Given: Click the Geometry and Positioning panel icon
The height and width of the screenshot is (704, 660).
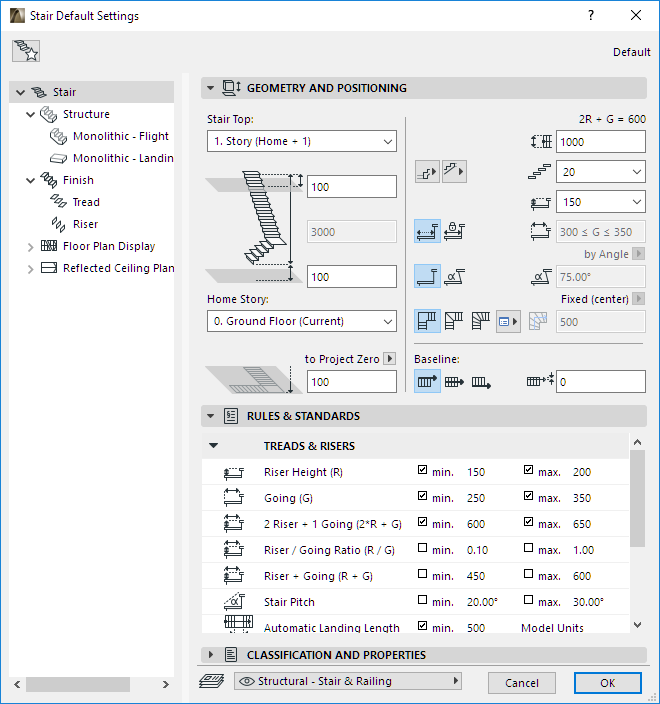Looking at the screenshot, I should coord(232,88).
